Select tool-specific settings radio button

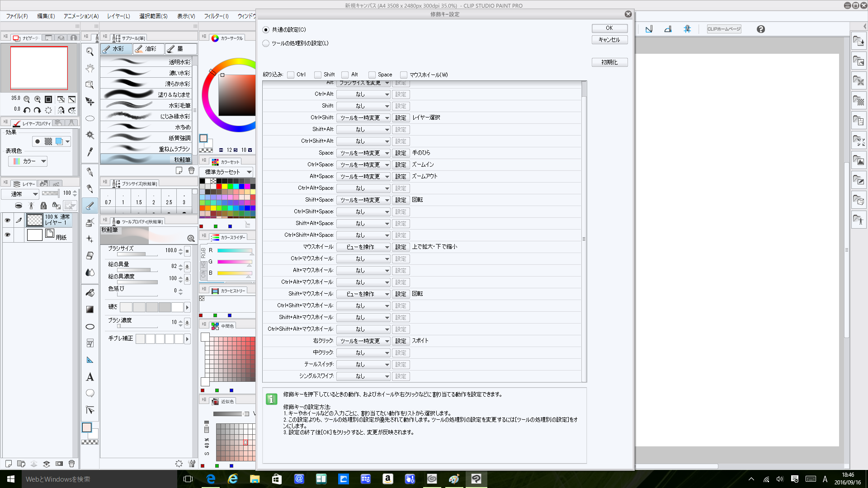pos(266,43)
